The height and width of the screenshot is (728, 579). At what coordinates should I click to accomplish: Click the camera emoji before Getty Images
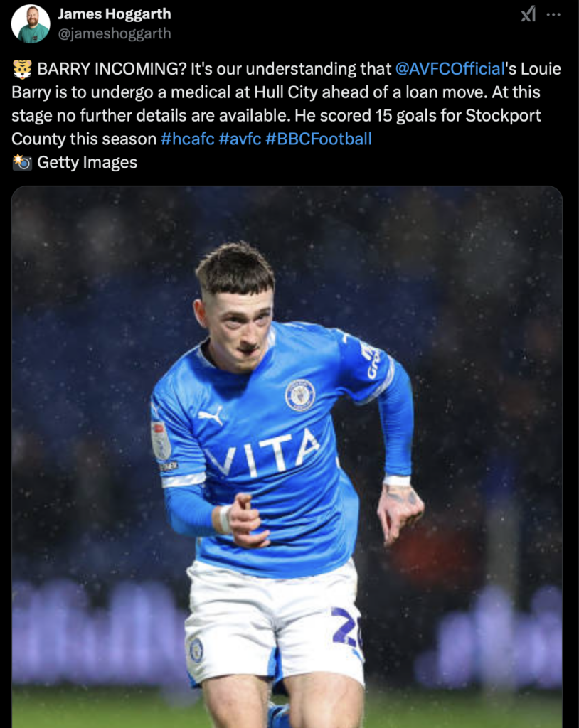pos(22,162)
